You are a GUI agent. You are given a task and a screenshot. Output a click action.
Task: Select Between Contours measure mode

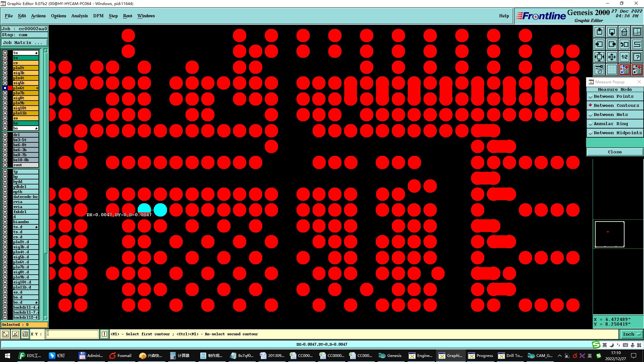615,106
